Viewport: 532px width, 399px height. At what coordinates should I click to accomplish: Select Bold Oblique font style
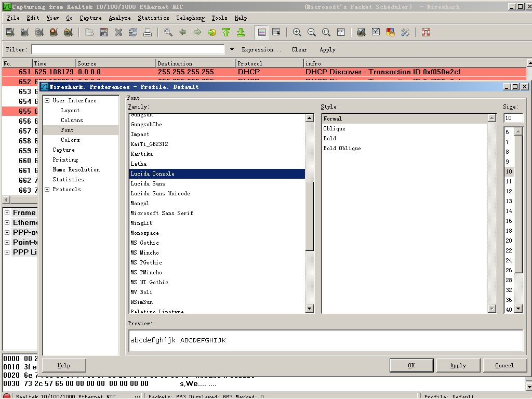click(405, 148)
